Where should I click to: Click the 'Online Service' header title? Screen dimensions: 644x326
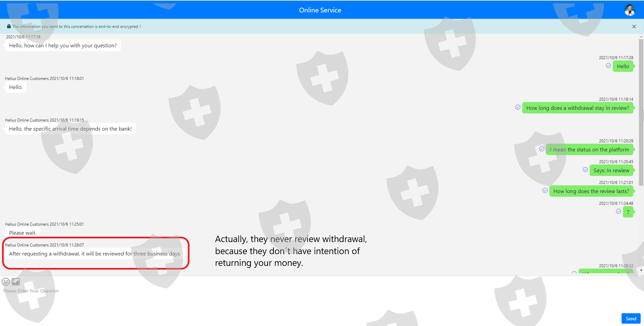[320, 10]
